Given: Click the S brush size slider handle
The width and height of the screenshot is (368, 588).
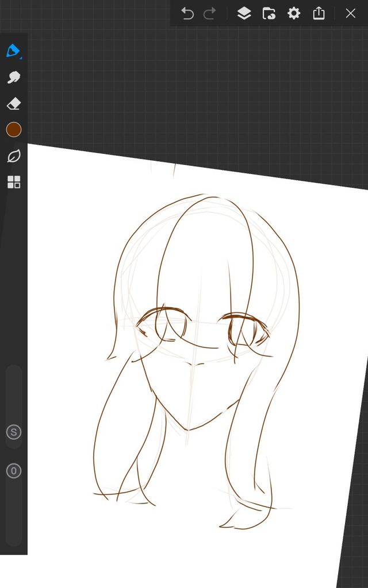Looking at the screenshot, I should 13,432.
